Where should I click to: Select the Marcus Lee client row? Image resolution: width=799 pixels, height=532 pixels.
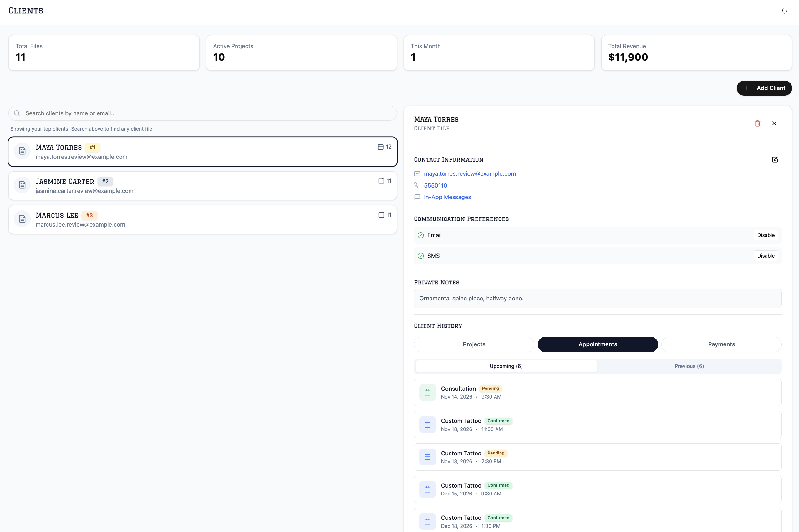pos(203,219)
